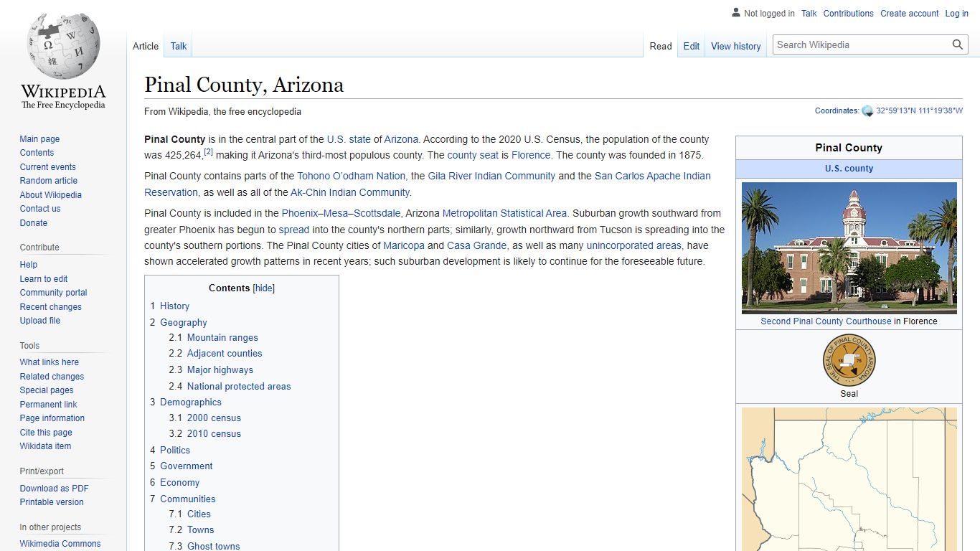Jump to Major highways subsection
The image size is (980, 551).
click(220, 370)
